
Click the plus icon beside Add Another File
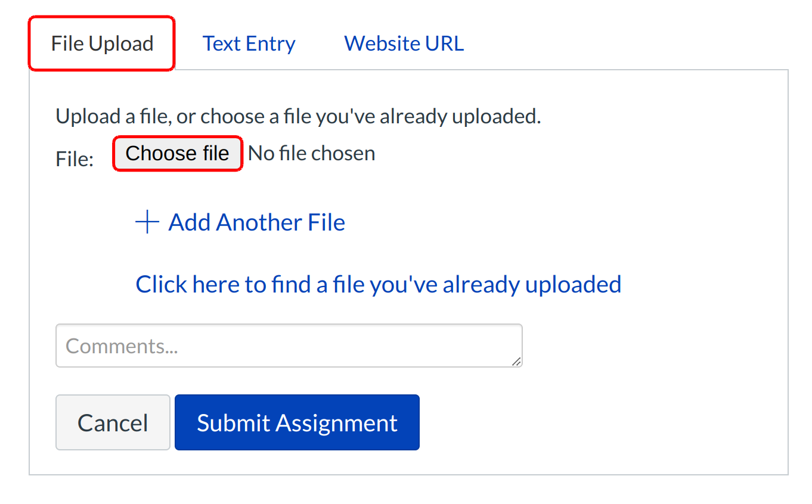pos(147,223)
